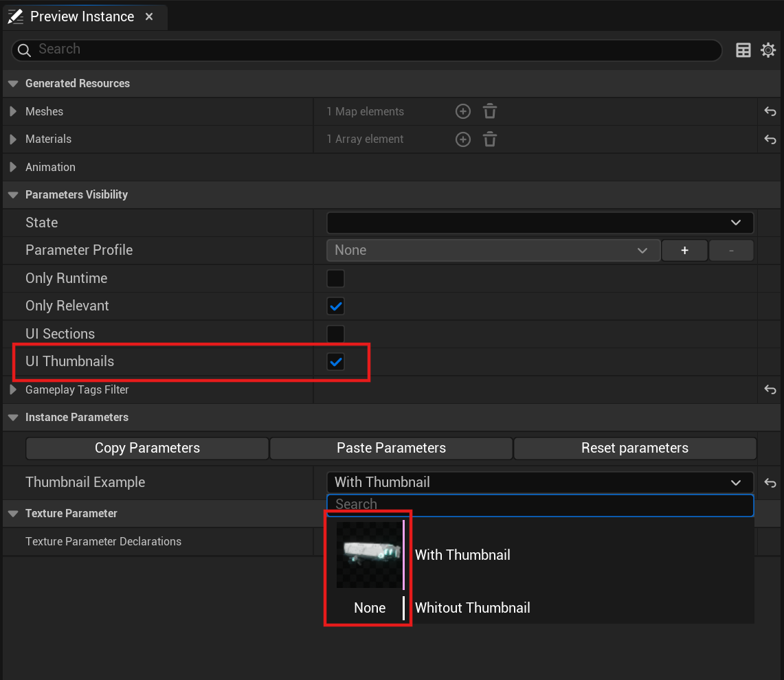
Task: Click the Reset parameters button
Action: click(635, 448)
